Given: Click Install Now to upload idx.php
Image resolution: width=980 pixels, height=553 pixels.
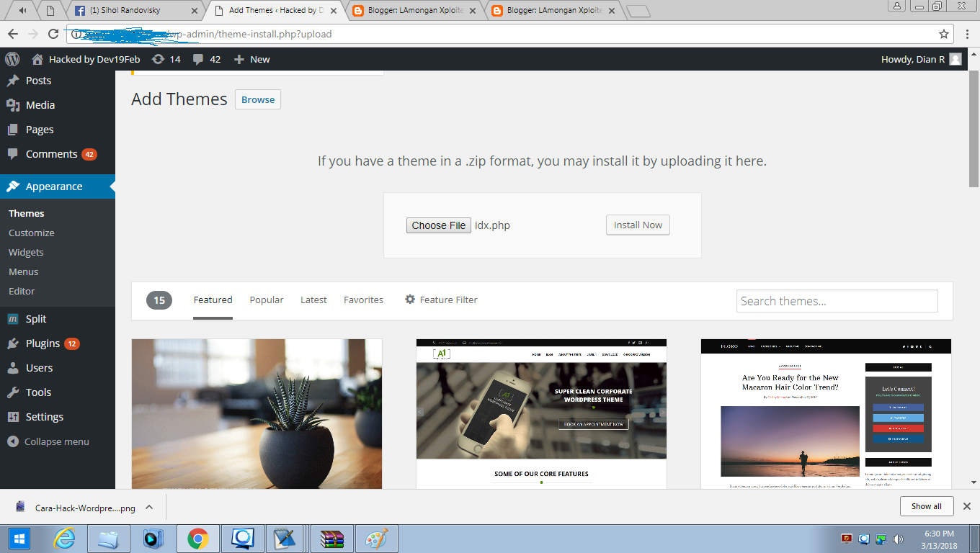Looking at the screenshot, I should click(637, 225).
